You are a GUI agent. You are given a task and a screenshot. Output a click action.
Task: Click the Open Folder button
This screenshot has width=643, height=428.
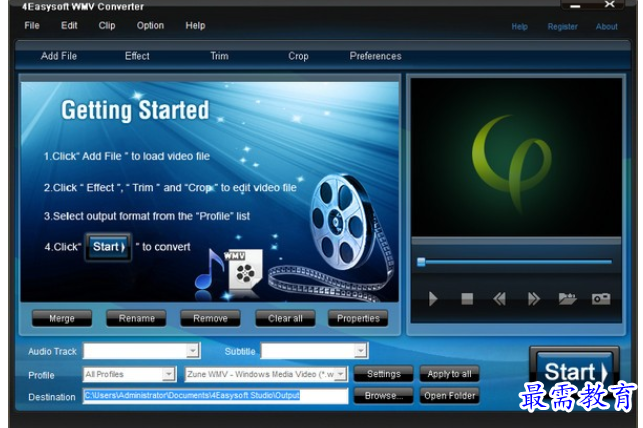pyautogui.click(x=449, y=396)
